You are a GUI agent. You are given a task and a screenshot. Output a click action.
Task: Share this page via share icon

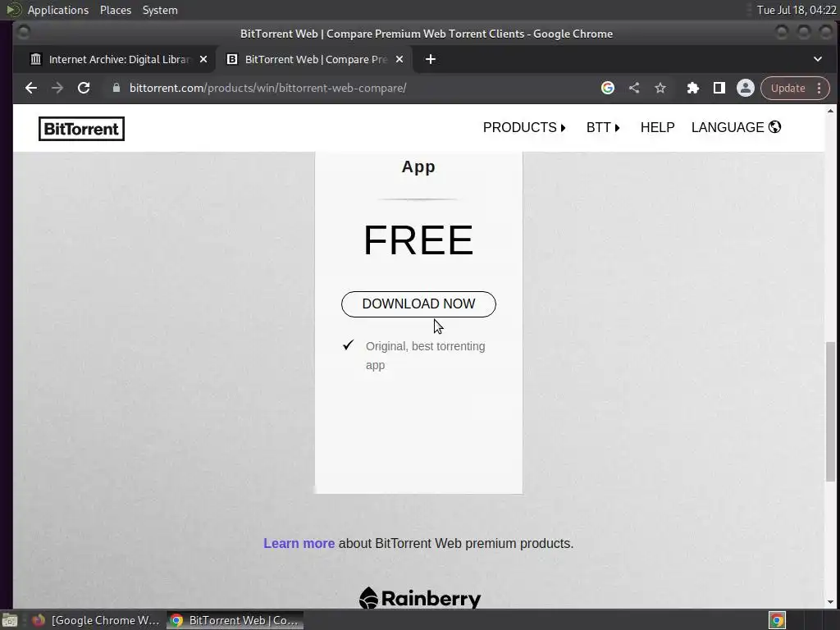tap(634, 88)
